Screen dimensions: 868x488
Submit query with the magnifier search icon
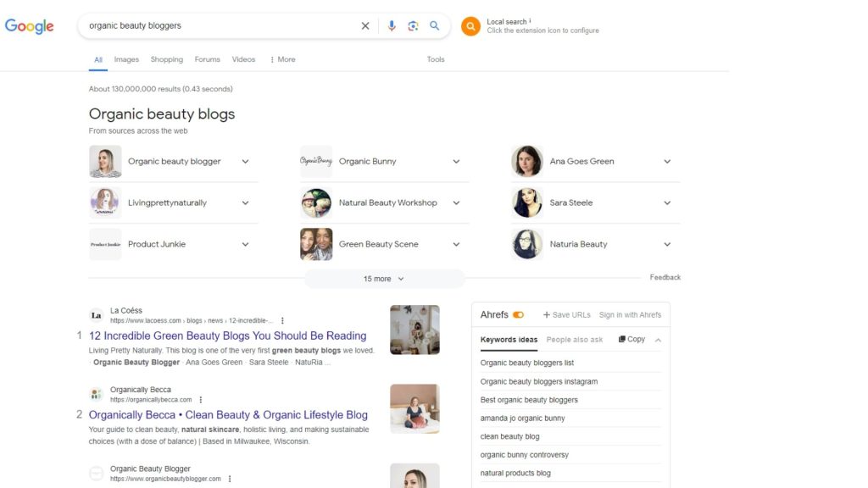pyautogui.click(x=435, y=26)
